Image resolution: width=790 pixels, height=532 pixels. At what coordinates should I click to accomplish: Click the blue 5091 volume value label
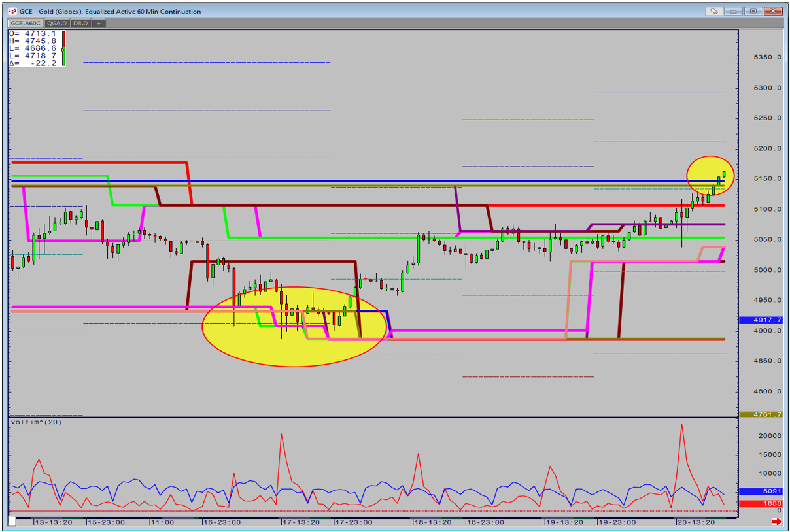pos(760,491)
